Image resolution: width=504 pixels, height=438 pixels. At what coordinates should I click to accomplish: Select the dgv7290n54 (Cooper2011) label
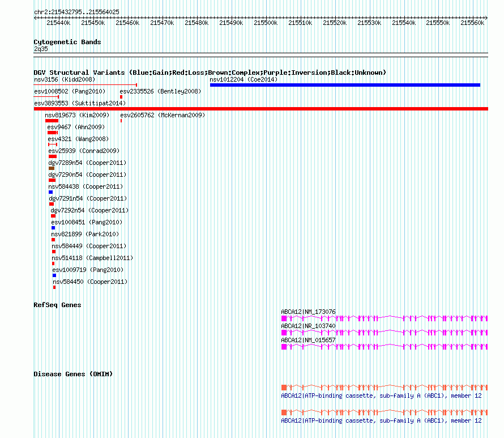87,175
